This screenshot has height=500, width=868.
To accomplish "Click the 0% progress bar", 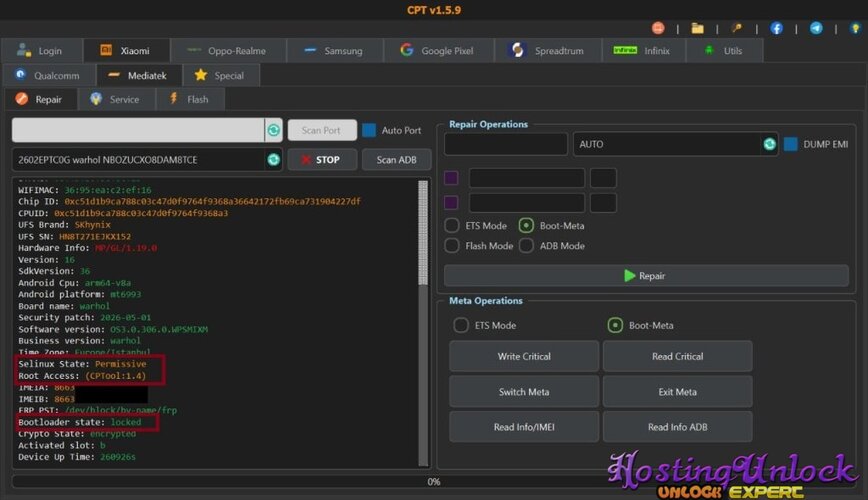I will pyautogui.click(x=433, y=482).
